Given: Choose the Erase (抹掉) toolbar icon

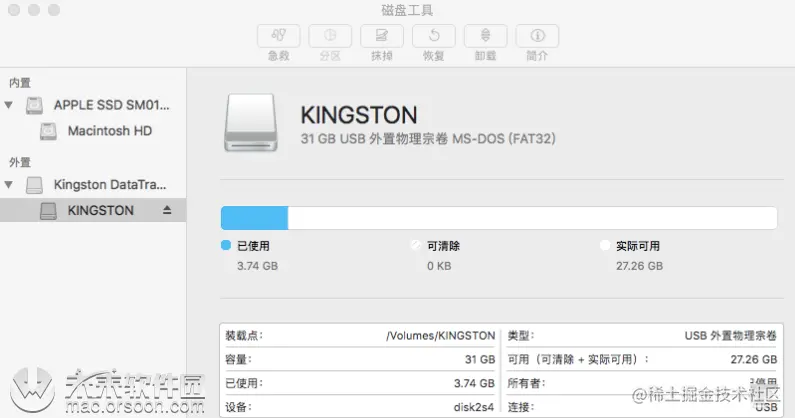Looking at the screenshot, I should (382, 36).
